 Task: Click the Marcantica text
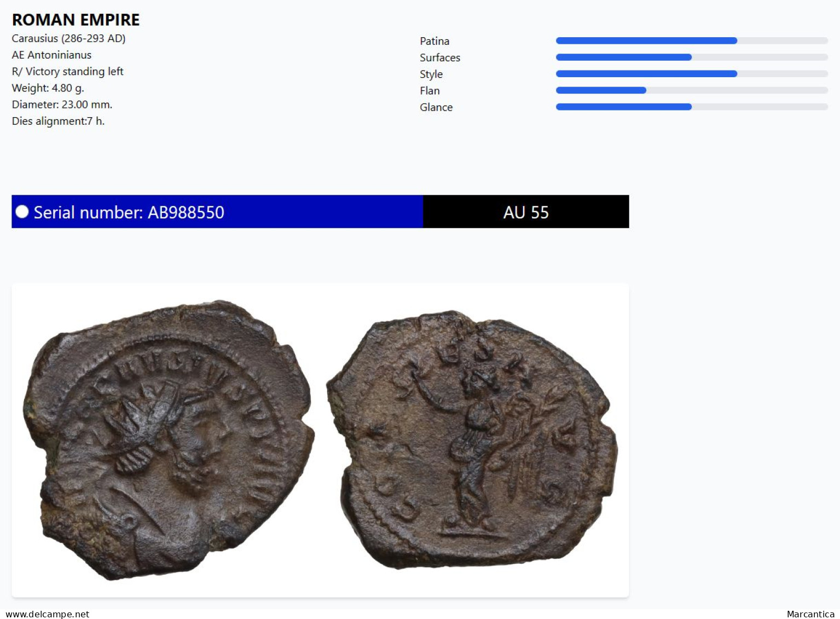(x=810, y=614)
